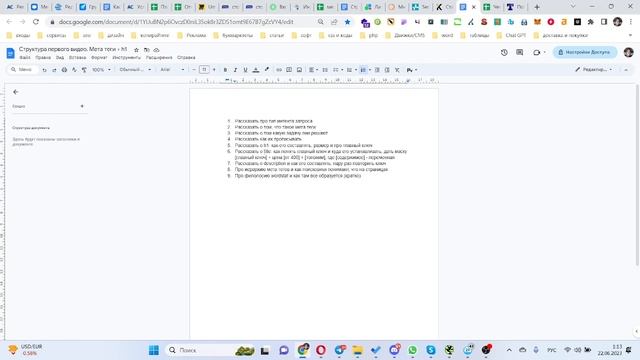The width and height of the screenshot is (640, 360).
Task: Open the Расширения menu
Action: coord(159,58)
